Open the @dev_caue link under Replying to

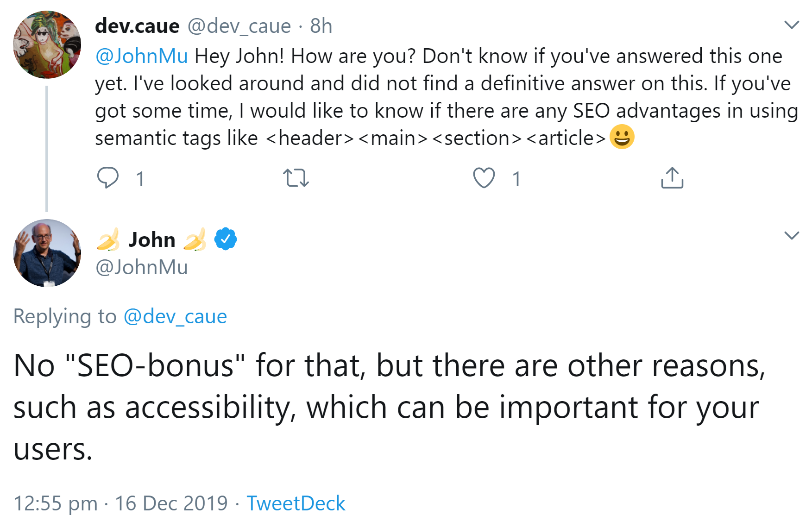pos(175,316)
